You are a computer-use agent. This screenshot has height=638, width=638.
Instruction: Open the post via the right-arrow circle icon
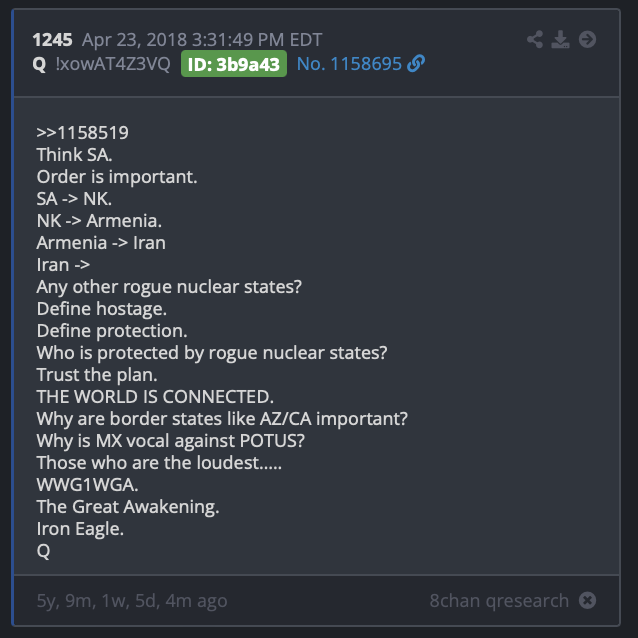click(x=587, y=39)
